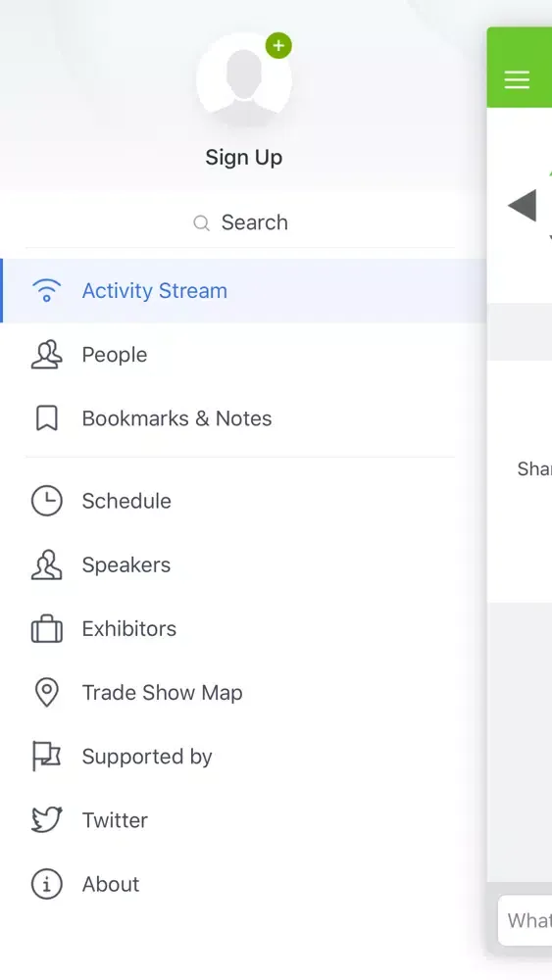The width and height of the screenshot is (552, 980).
Task: Tap the Twitter bird icon
Action: pyautogui.click(x=47, y=820)
